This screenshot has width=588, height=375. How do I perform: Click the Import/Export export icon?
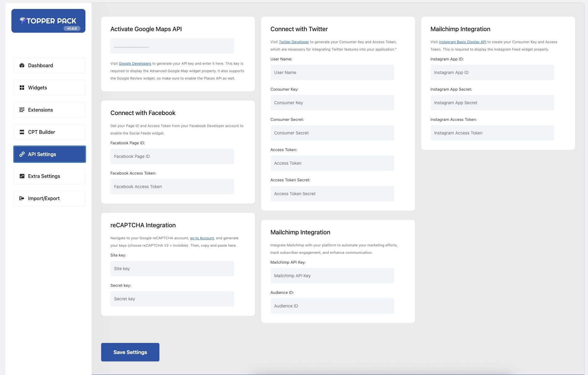(x=22, y=198)
